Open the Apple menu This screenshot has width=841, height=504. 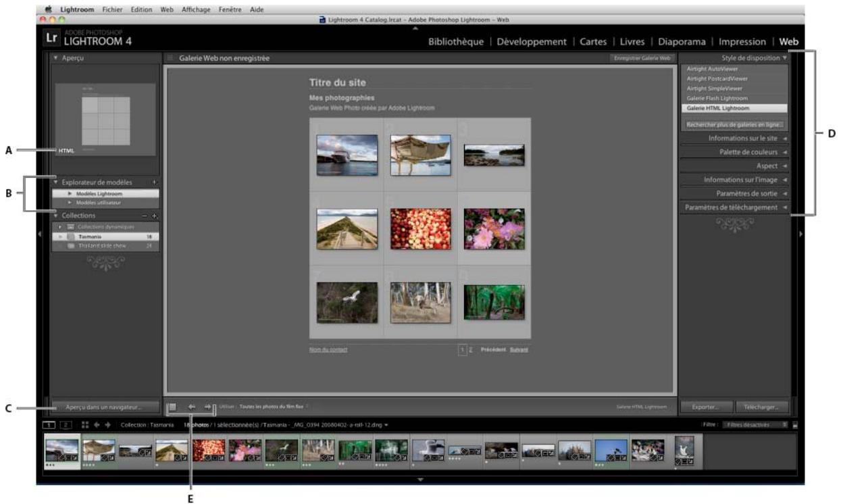(48, 10)
